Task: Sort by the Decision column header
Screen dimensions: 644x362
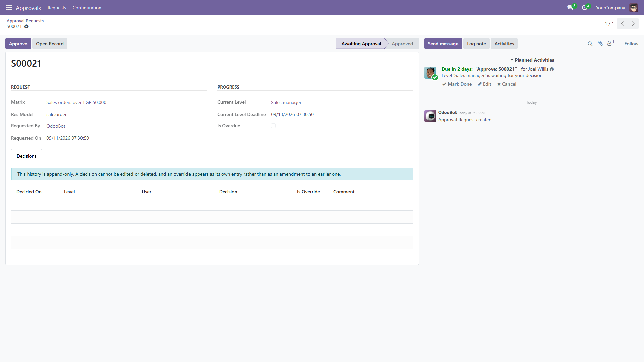Action: pos(228,192)
